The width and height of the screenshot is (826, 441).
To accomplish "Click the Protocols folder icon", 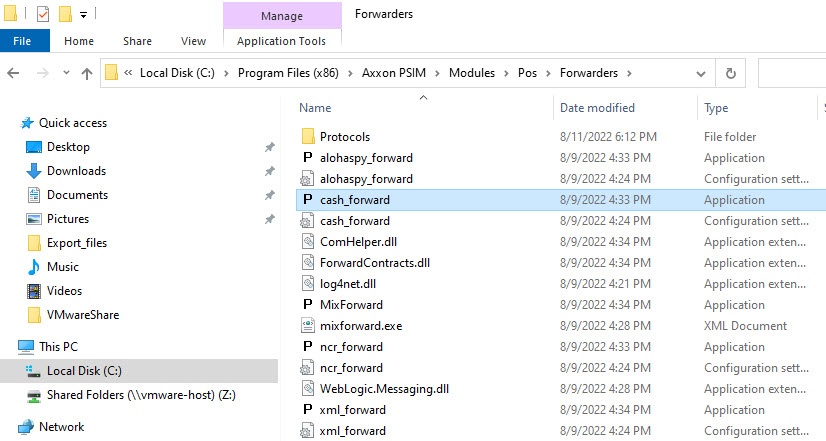I will point(308,137).
